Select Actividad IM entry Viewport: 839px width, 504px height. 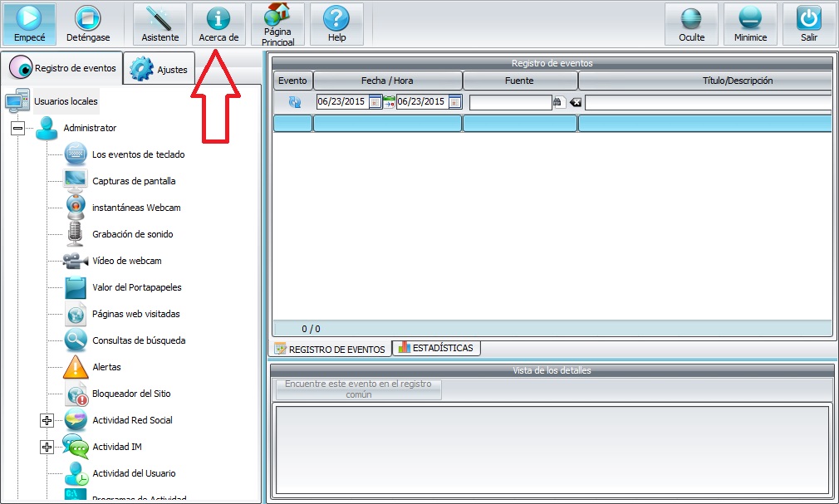click(x=116, y=447)
